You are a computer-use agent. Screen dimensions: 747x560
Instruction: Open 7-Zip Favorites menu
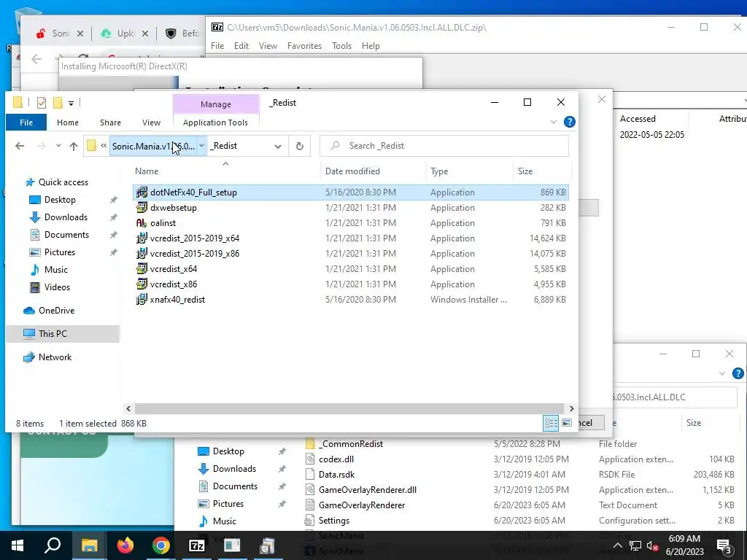[x=304, y=46]
